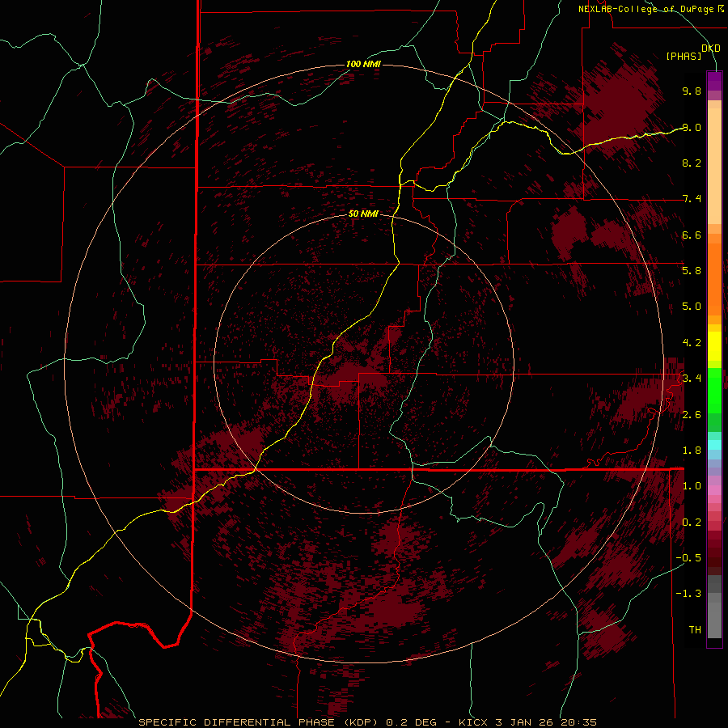Click the 9.8 legend value
Viewport: 728px width, 728px height.
click(x=692, y=91)
